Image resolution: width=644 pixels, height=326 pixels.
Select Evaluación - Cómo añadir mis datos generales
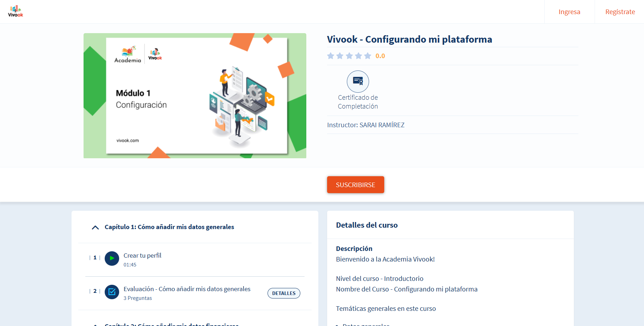pos(187,289)
